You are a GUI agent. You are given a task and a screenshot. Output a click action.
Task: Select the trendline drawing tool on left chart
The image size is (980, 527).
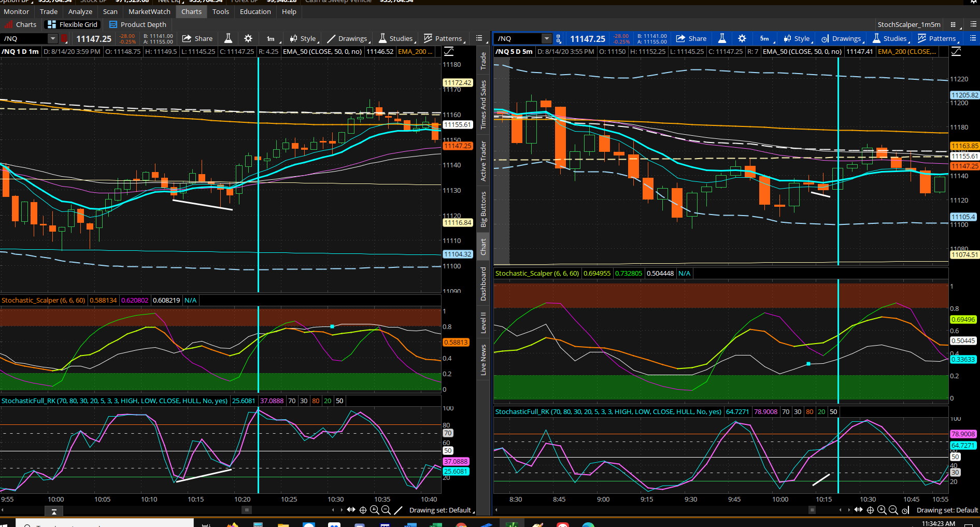pos(398,510)
